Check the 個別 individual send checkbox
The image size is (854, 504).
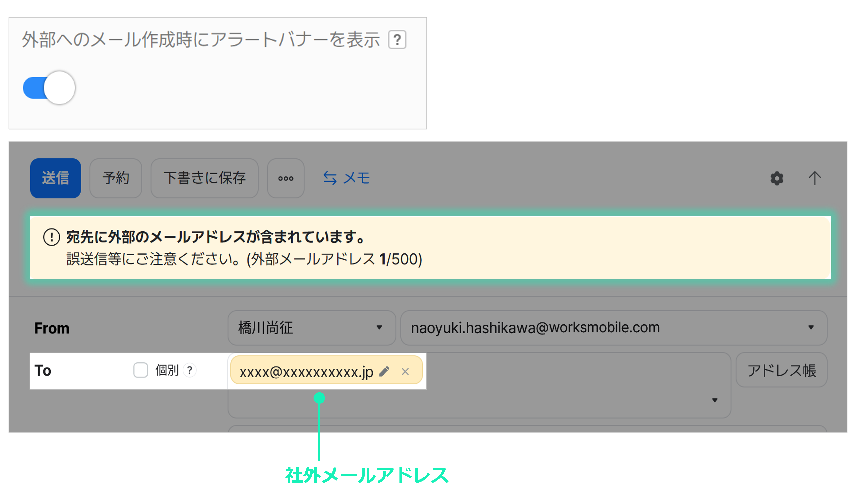[x=141, y=370]
